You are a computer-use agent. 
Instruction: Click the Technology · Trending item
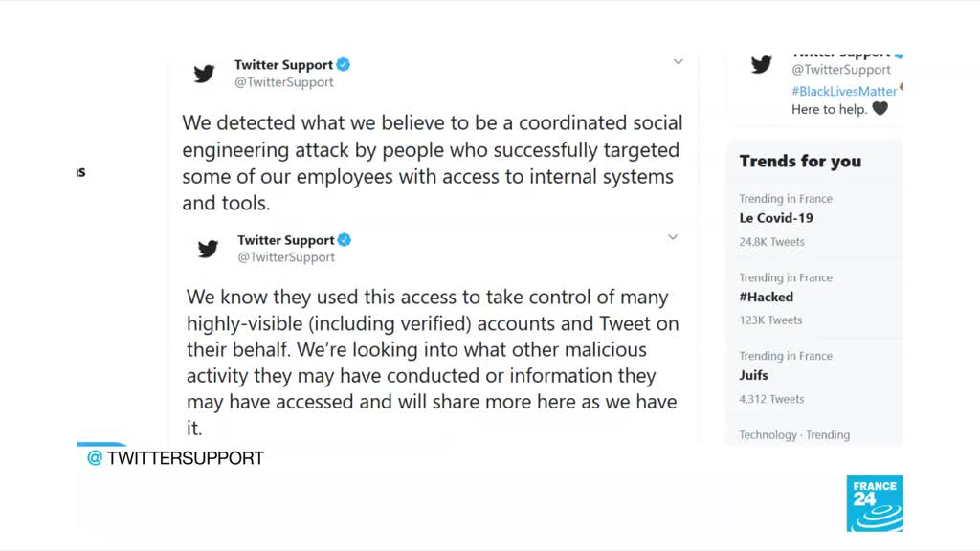tap(794, 434)
